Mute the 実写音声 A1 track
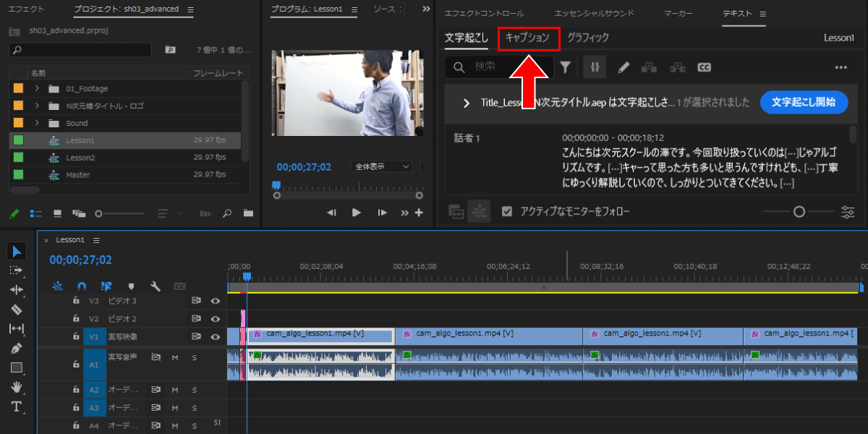This screenshot has width=868, height=434. (x=174, y=357)
